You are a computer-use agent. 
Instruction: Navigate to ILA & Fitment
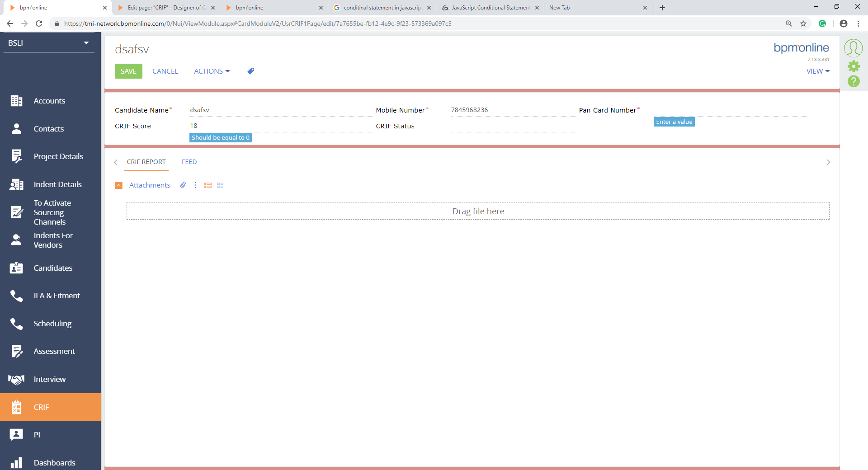point(57,295)
